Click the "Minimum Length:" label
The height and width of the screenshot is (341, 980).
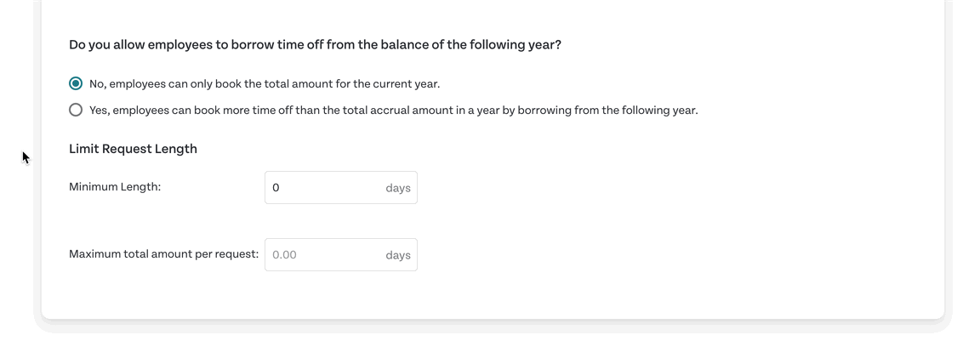pyautogui.click(x=115, y=187)
